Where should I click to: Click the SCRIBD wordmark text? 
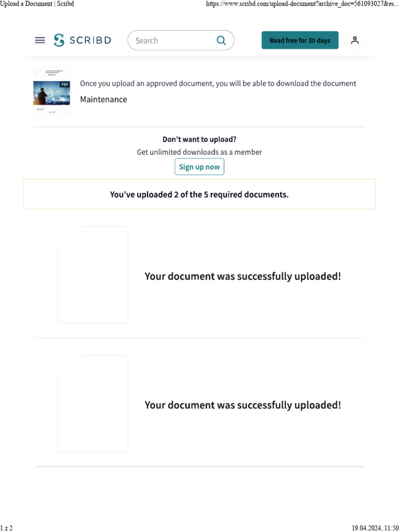click(x=89, y=41)
